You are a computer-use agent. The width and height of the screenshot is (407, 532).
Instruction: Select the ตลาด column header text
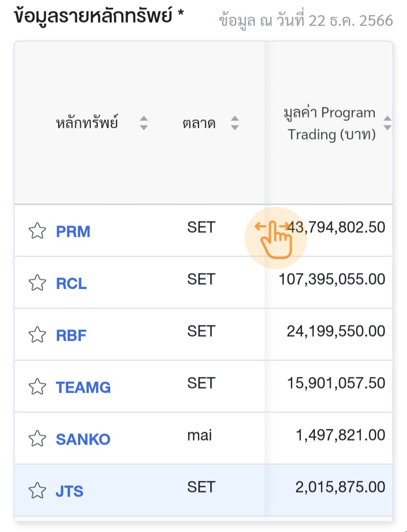[x=199, y=123]
